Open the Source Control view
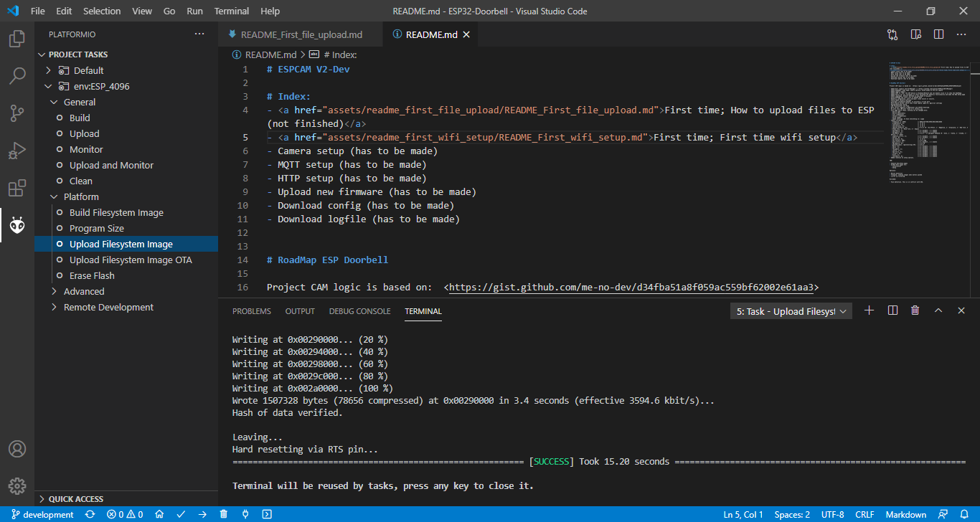The image size is (980, 522). click(x=17, y=113)
